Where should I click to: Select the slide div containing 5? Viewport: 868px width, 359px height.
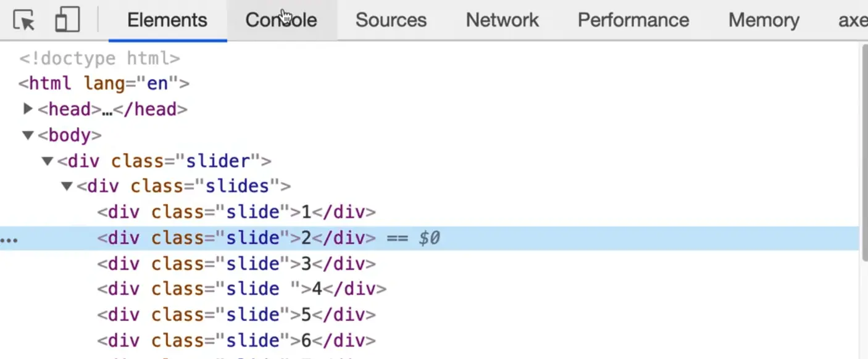(x=236, y=315)
